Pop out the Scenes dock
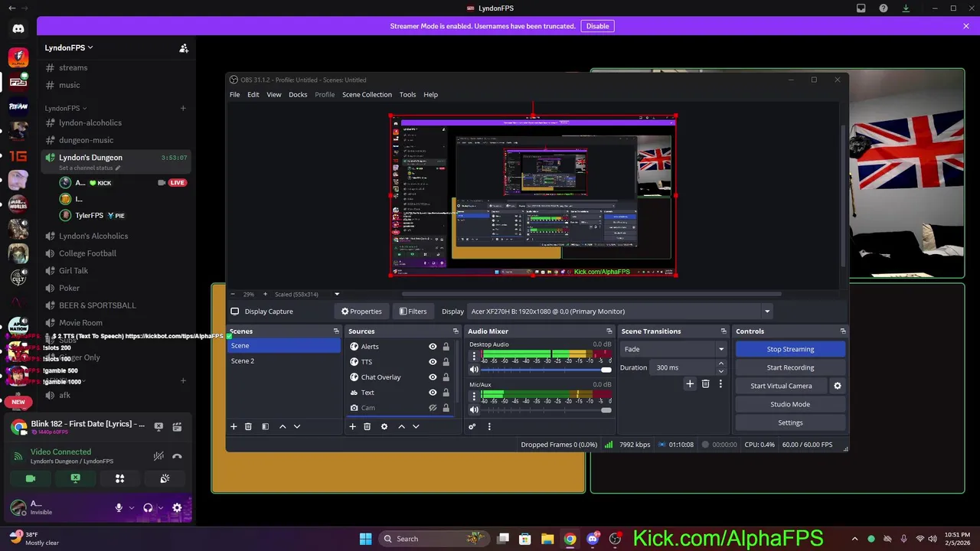980x551 pixels. (336, 331)
